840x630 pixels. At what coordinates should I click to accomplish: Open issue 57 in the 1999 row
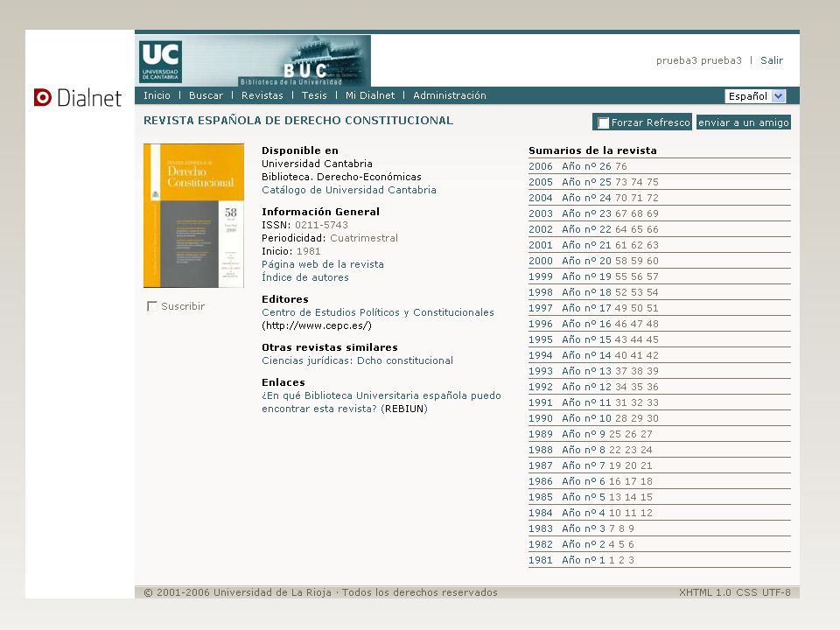coord(653,276)
